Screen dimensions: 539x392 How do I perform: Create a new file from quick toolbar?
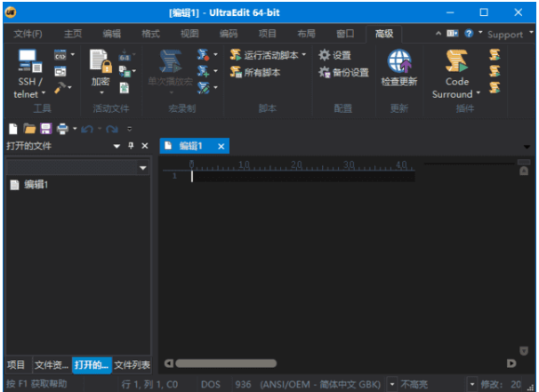click(13, 129)
